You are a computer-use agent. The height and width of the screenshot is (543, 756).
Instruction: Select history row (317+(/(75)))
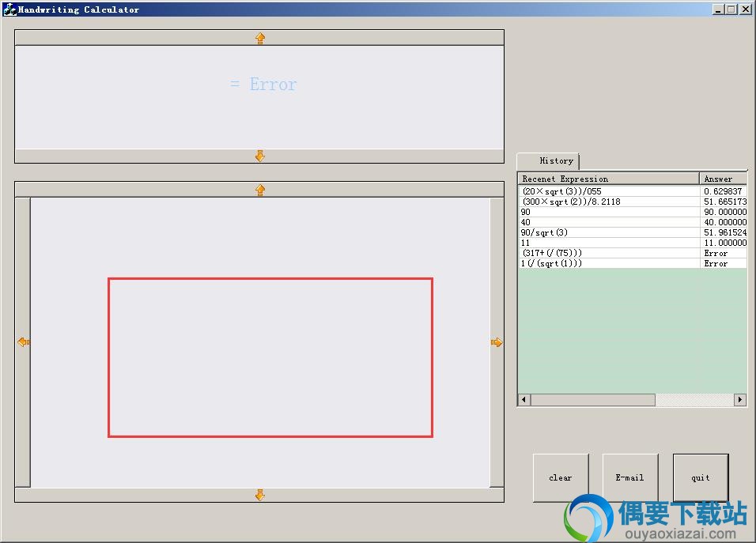click(633, 253)
